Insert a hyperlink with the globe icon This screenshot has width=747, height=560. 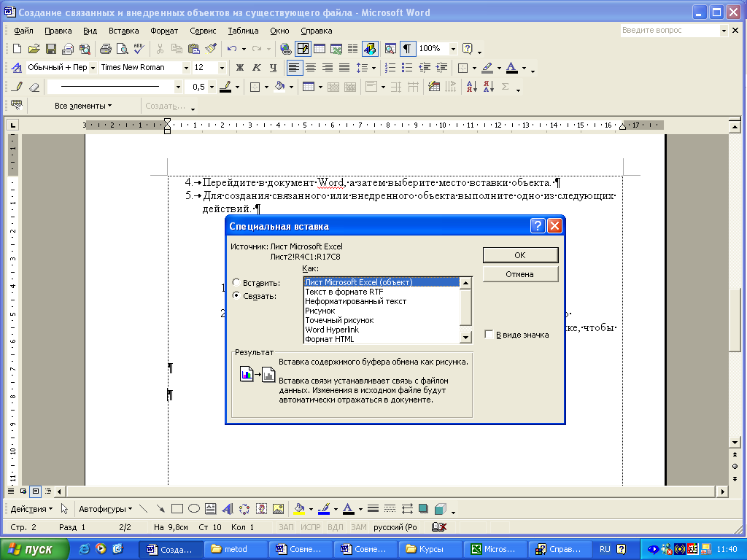(285, 49)
